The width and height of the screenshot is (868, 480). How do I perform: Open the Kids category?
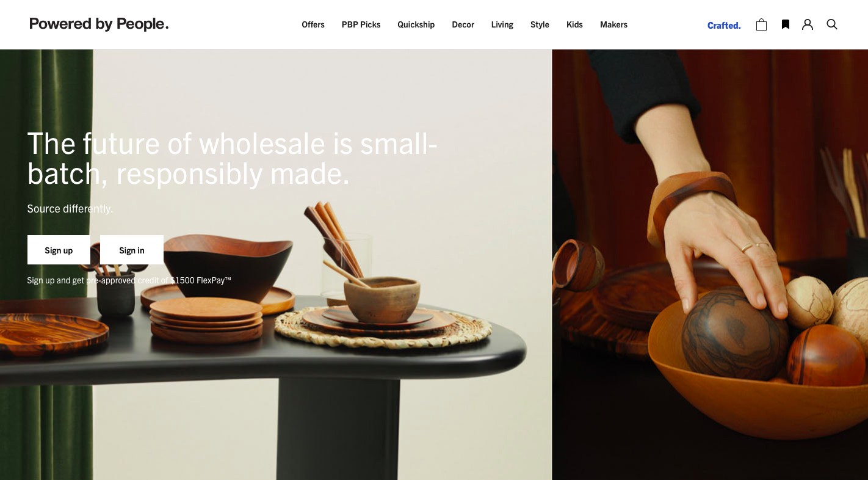coord(574,24)
